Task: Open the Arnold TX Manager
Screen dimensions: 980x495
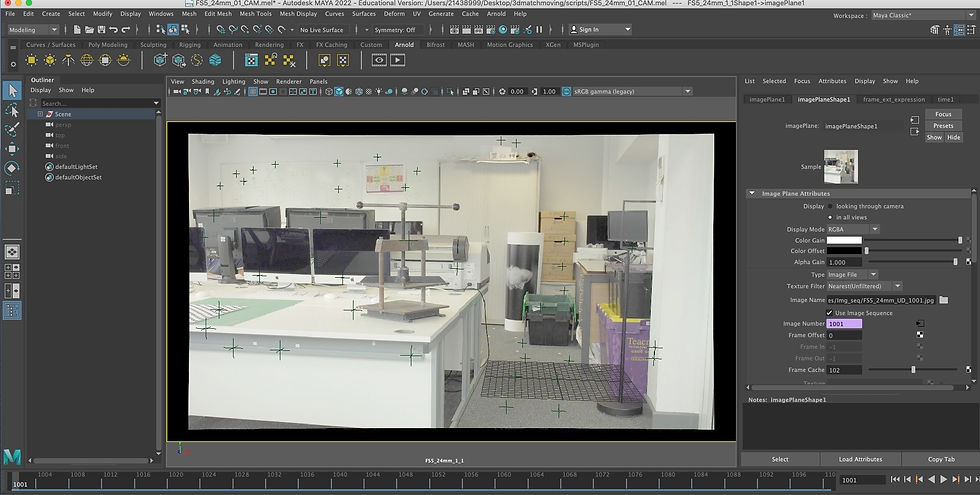Action: (x=251, y=60)
